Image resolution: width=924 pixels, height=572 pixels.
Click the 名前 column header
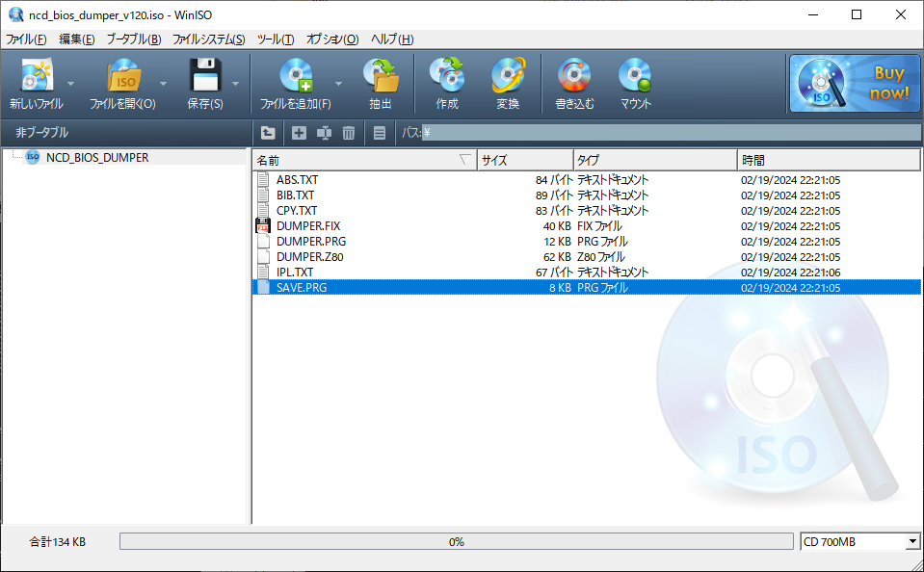[365, 160]
